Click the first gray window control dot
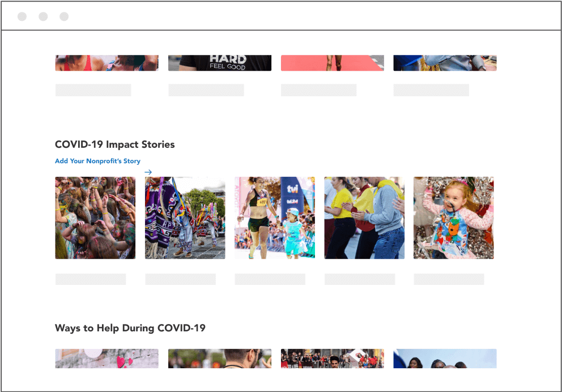562x392 pixels. pos(22,16)
